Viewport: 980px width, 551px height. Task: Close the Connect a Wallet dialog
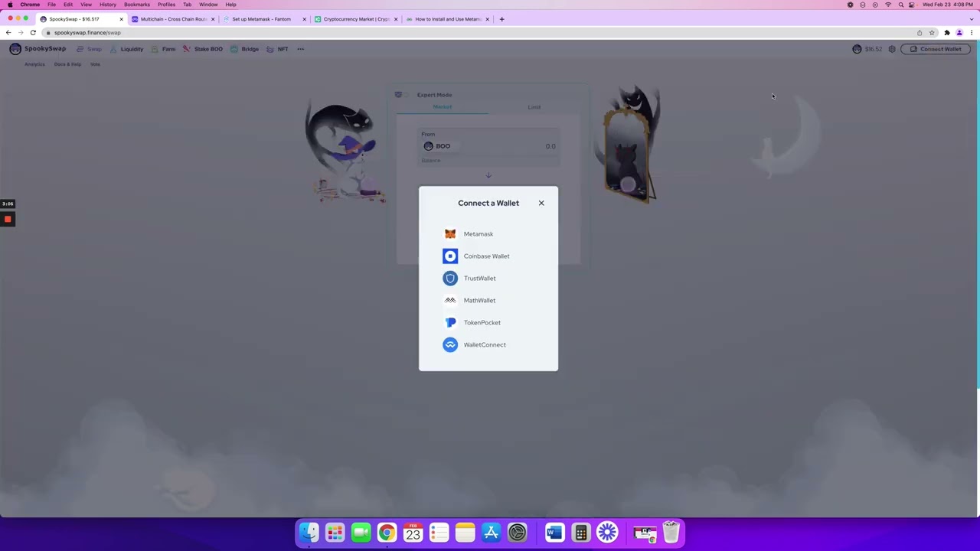coord(541,203)
